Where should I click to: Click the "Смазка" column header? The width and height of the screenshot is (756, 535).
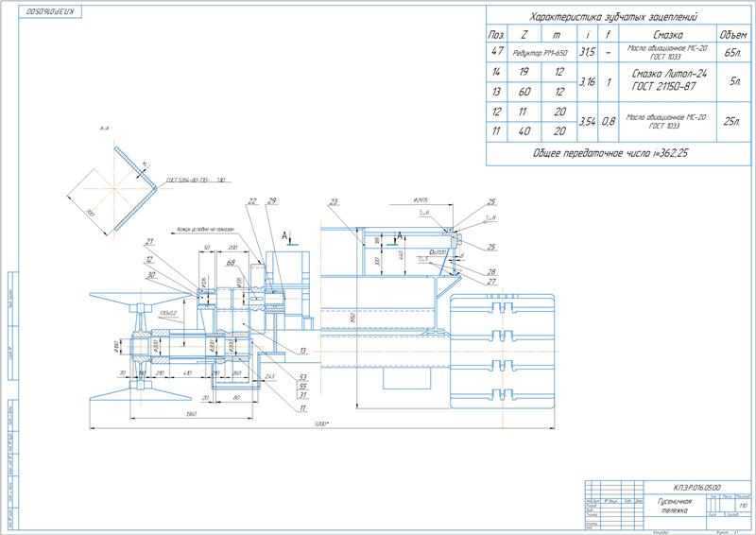[668, 35]
